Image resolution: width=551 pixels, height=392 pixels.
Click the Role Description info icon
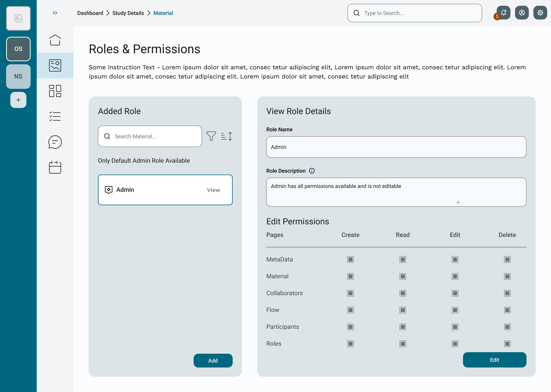tap(312, 171)
